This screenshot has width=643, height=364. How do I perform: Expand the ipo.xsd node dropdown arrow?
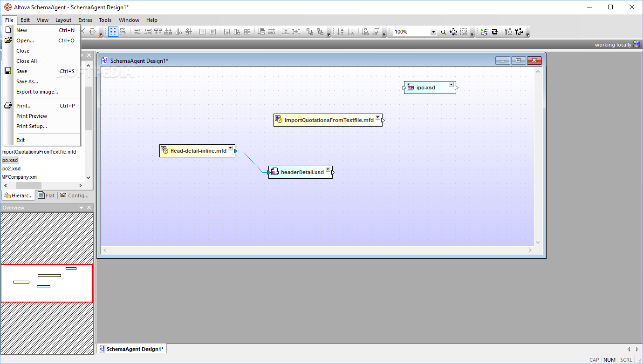451,85
